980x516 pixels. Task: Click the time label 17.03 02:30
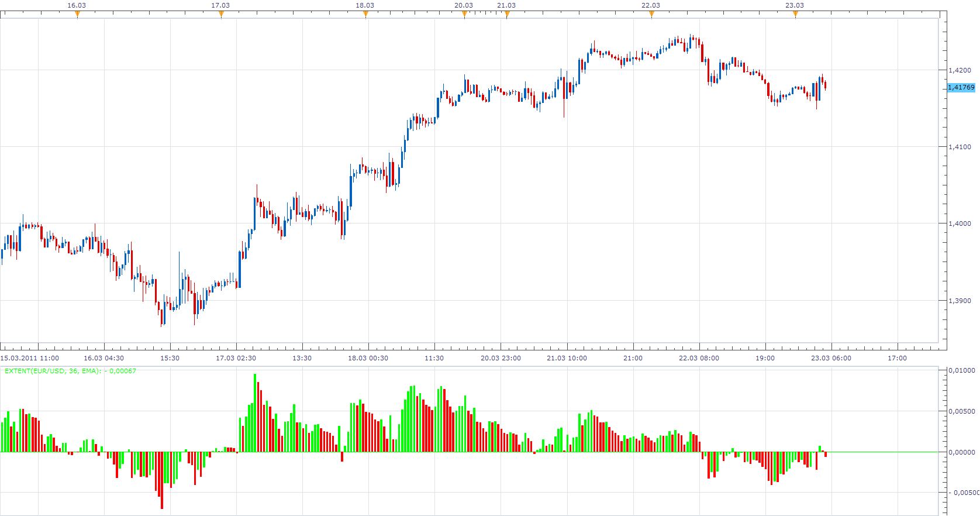(236, 358)
